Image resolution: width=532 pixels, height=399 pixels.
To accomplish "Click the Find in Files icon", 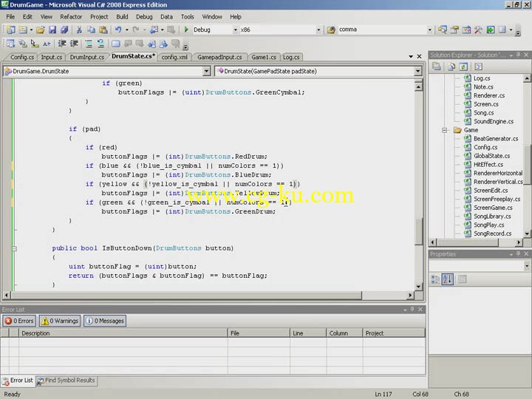I will pos(331,30).
